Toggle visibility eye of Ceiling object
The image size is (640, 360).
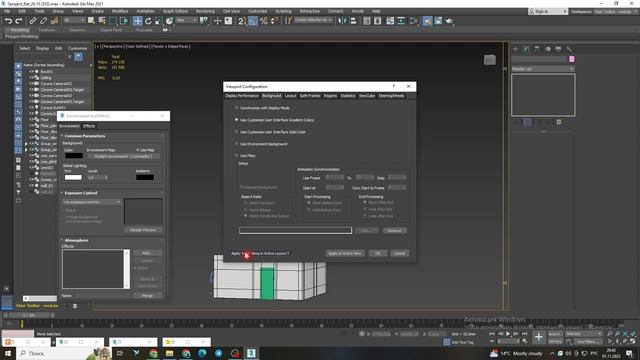tap(31, 78)
